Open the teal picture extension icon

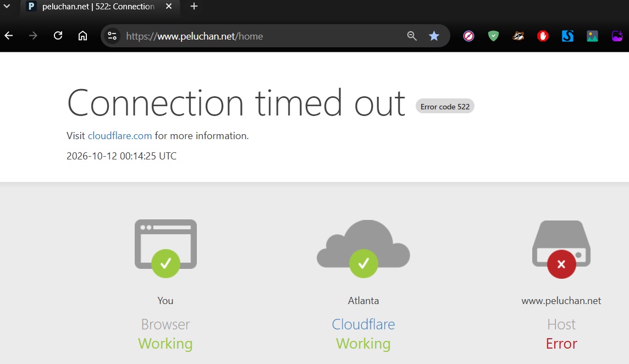(593, 36)
